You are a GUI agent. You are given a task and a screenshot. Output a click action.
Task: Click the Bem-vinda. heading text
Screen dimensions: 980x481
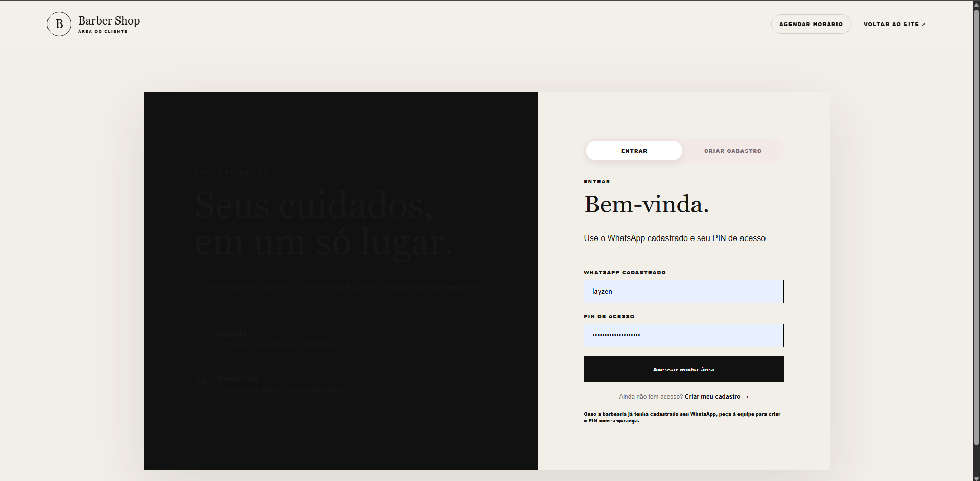point(647,204)
